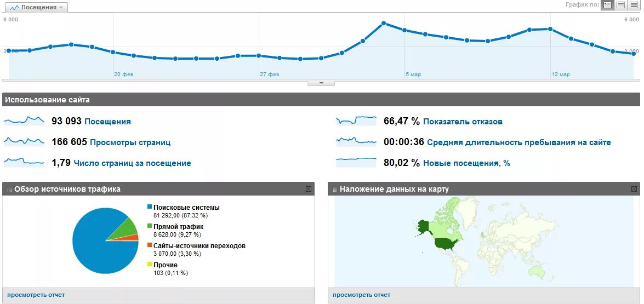Select the blue Поисковые системы legend swatch
644x304 pixels.
tap(150, 207)
